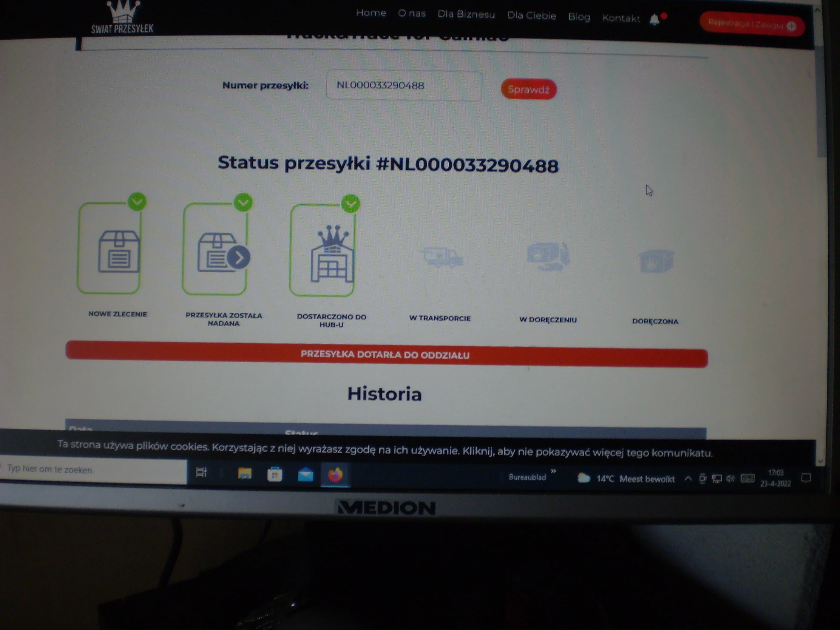The image size is (840, 630).
Task: Show hidden system tray icons
Action: coord(688,478)
